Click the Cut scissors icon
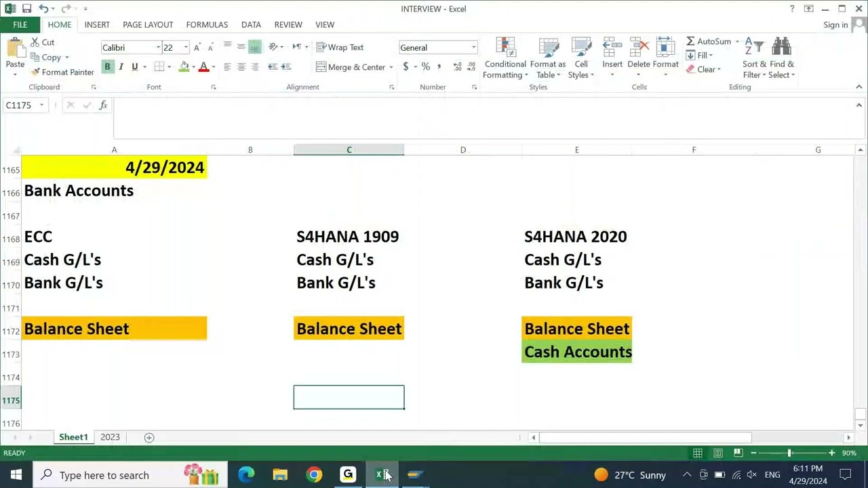Screen dimensions: 868x488 [35, 42]
